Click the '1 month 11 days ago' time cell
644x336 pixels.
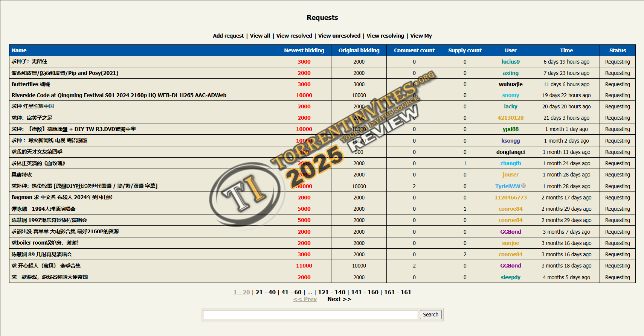pyautogui.click(x=566, y=152)
